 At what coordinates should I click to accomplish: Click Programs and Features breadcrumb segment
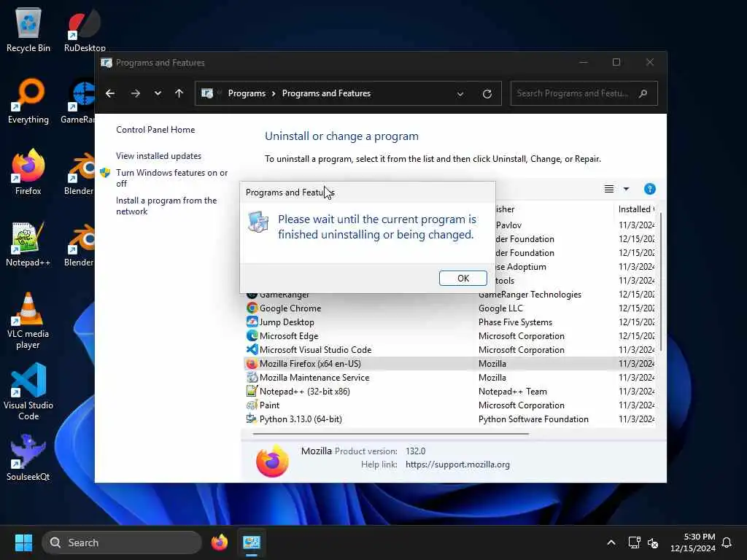pyautogui.click(x=326, y=93)
